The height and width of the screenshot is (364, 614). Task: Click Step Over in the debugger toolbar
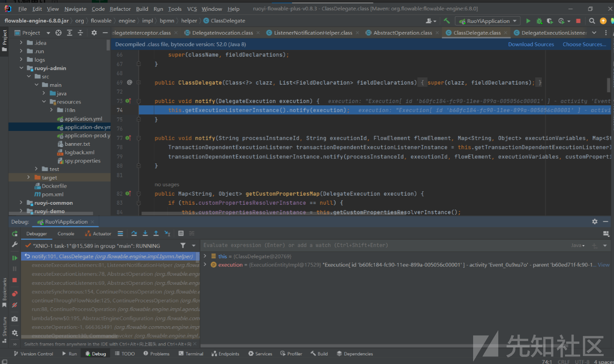point(134,234)
